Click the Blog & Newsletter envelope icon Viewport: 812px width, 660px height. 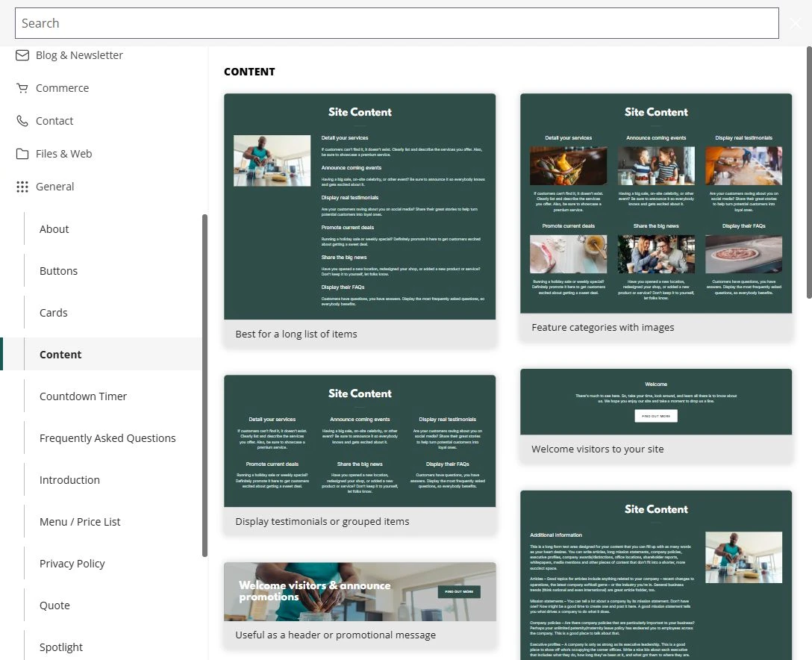[22, 55]
